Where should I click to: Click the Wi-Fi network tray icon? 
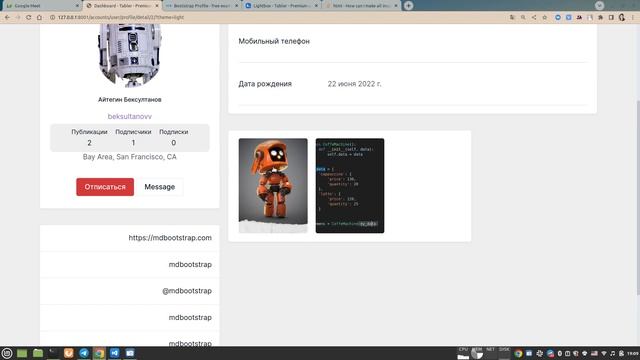604,353
